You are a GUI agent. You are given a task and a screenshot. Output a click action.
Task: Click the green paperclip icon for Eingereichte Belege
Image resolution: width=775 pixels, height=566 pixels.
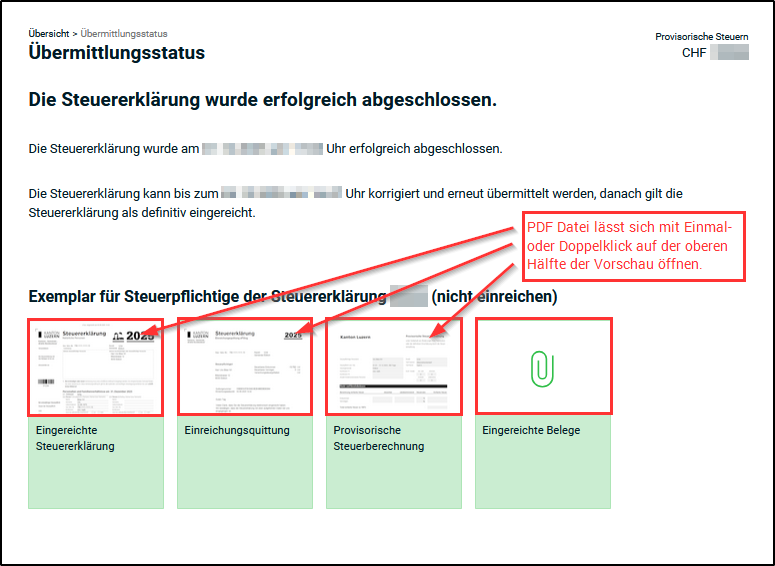[543, 369]
